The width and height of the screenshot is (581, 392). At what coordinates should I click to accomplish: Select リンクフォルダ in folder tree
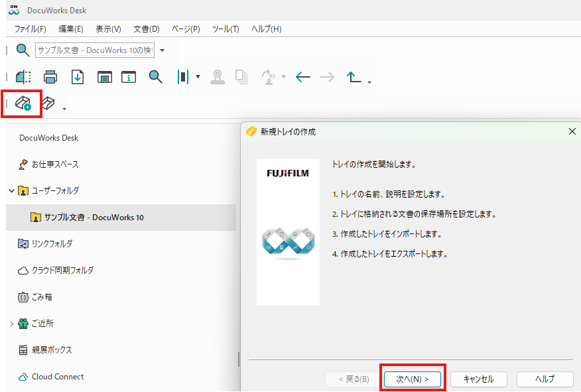click(45, 244)
